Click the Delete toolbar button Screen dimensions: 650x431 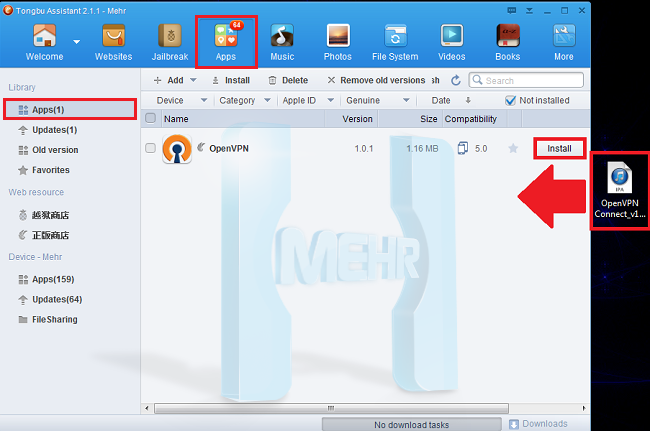[x=288, y=80]
